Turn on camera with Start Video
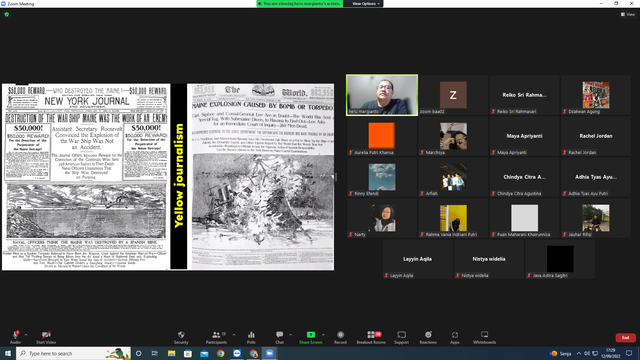The image size is (640, 360). 46,337
